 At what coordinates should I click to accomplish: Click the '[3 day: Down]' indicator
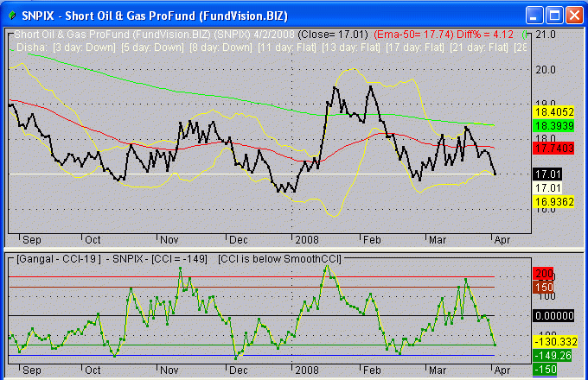pos(84,47)
